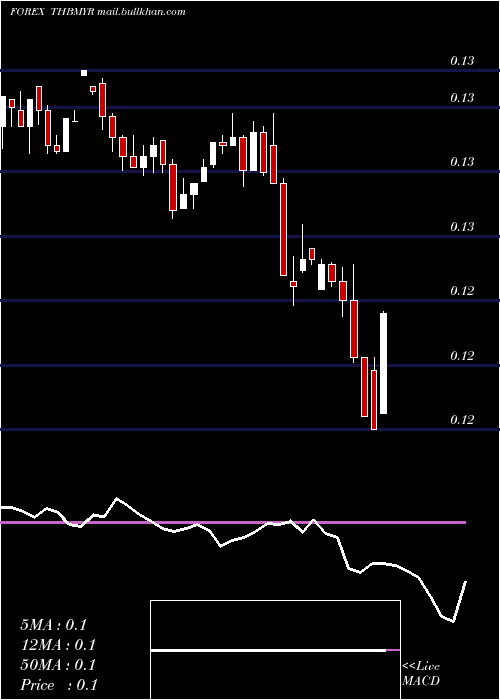This screenshot has height=700, width=500.
Task: Click the largest red candle mid-chart drop
Action: (283, 229)
